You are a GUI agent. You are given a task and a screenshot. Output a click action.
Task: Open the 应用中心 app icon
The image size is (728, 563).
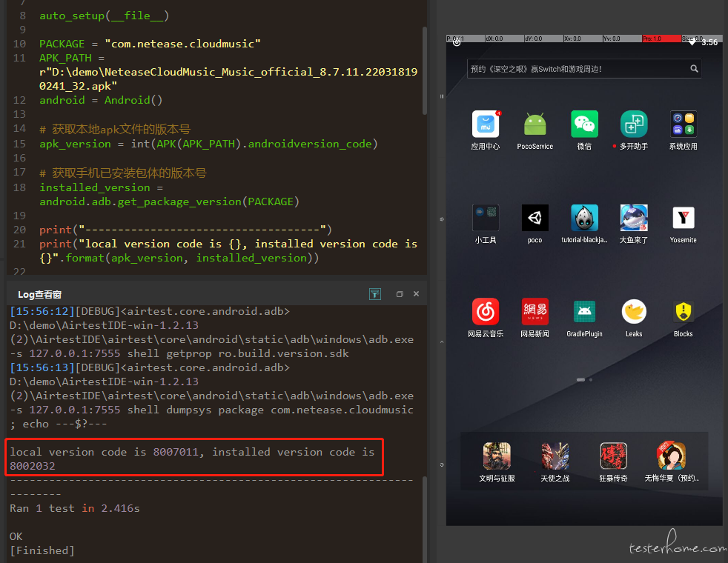[485, 124]
